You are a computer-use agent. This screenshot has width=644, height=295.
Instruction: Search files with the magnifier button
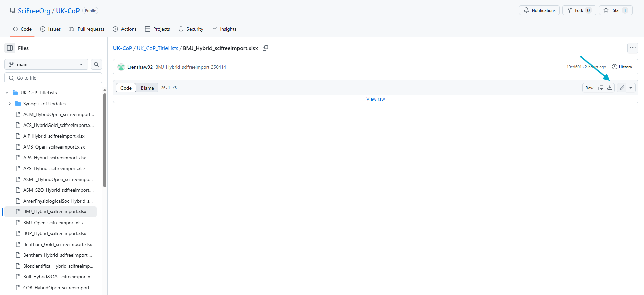click(96, 64)
